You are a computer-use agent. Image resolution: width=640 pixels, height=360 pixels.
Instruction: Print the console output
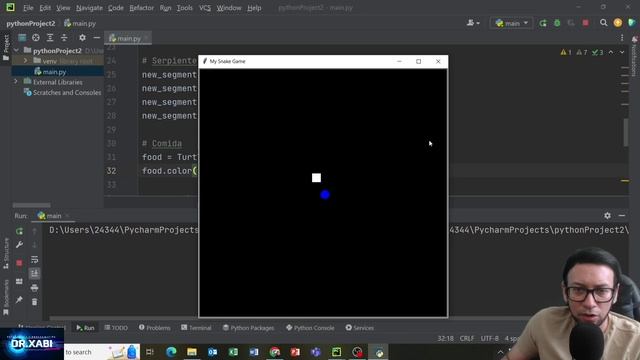click(x=35, y=288)
